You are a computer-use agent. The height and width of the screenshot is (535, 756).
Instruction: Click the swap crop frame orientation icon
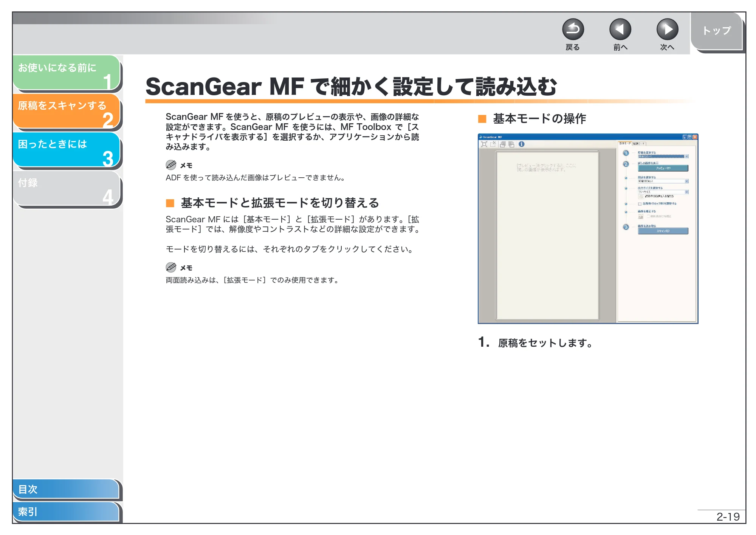[x=641, y=197]
